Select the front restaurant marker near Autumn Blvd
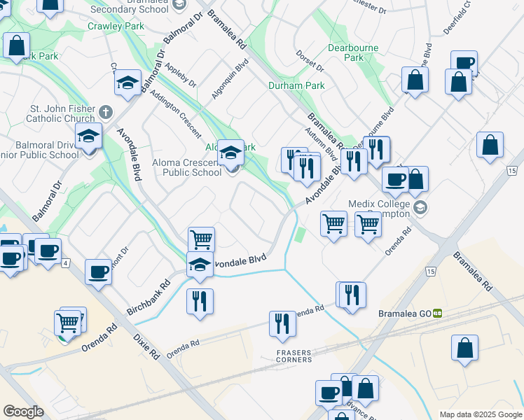 (x=307, y=169)
